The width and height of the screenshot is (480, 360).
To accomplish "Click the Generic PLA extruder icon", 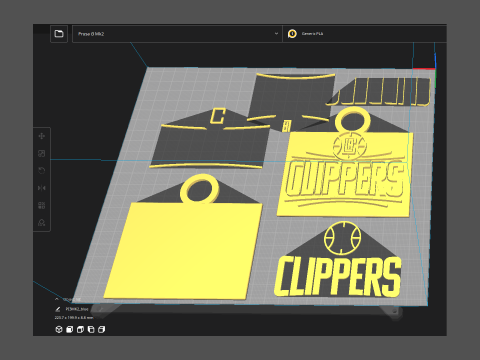I will click(x=292, y=34).
